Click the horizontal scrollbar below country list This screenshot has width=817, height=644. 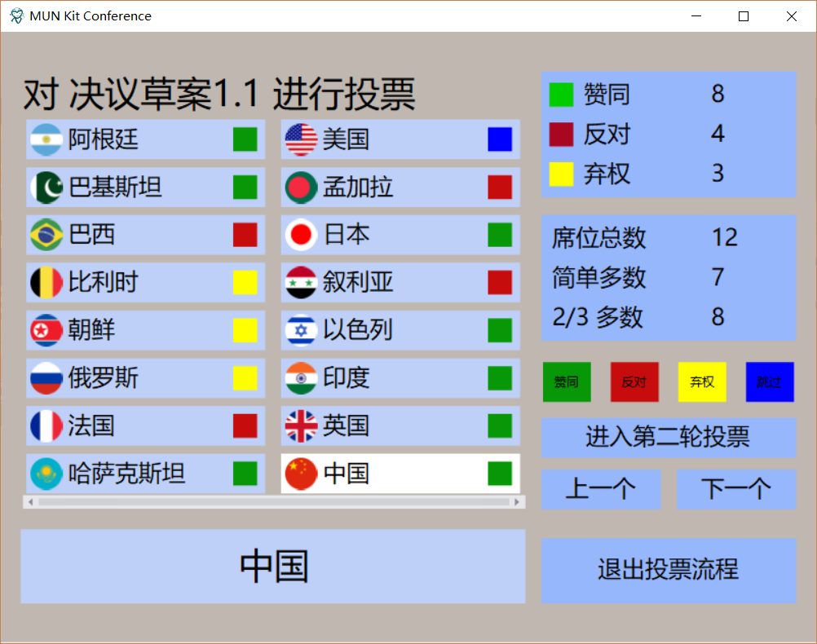(273, 502)
